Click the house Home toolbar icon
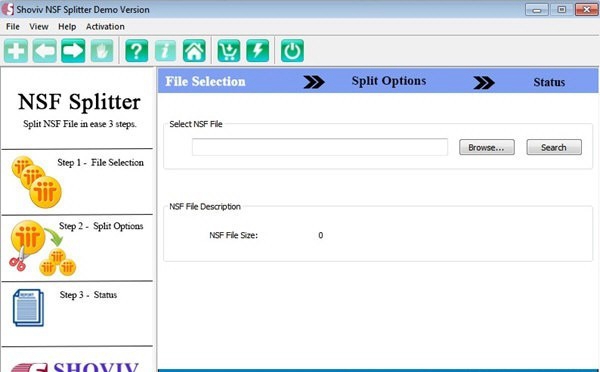The height and width of the screenshot is (372, 600). (x=194, y=51)
